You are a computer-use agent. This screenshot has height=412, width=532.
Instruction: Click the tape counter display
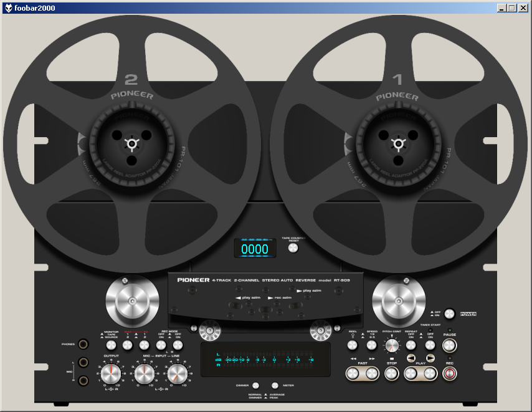point(255,249)
